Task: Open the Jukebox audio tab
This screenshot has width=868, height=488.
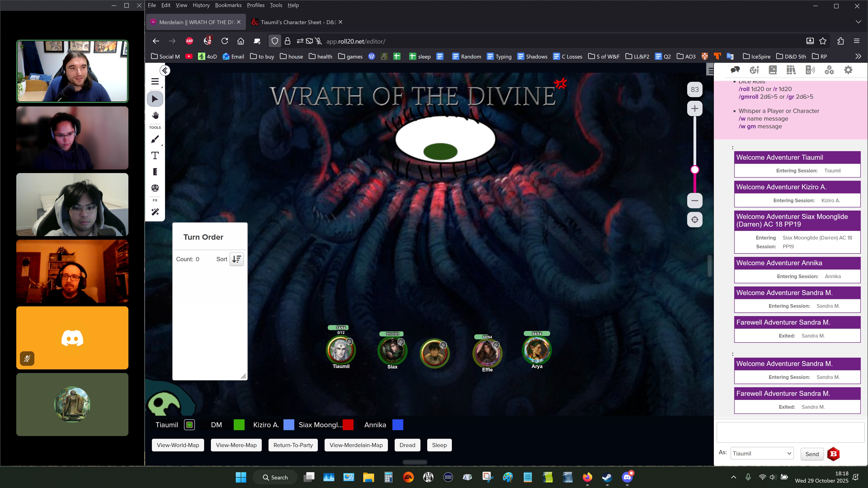Action: (x=810, y=70)
